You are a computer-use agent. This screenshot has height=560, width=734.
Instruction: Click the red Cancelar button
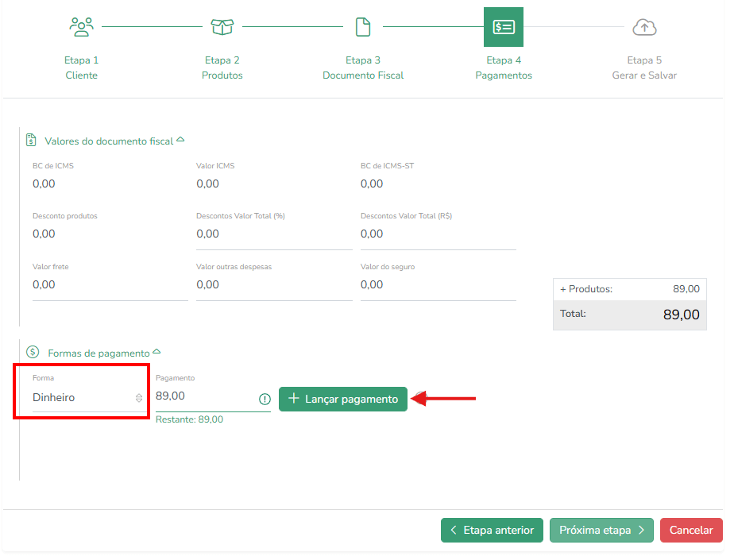pyautogui.click(x=691, y=530)
